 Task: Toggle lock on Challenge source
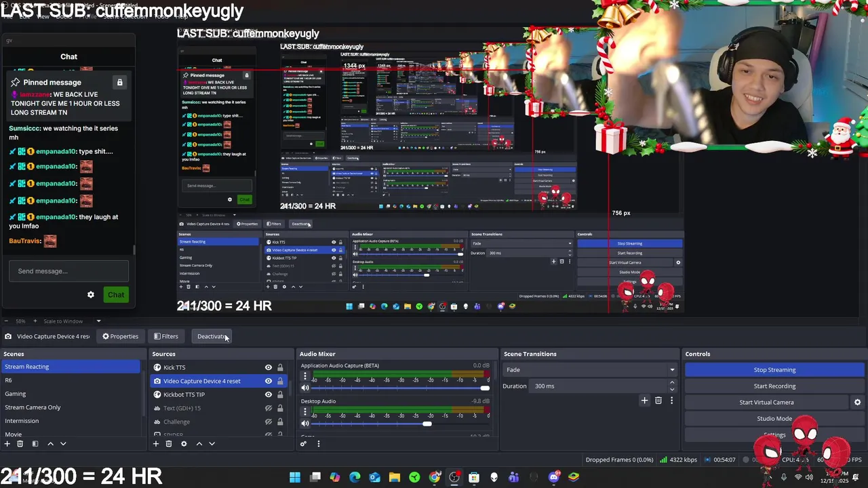(280, 422)
